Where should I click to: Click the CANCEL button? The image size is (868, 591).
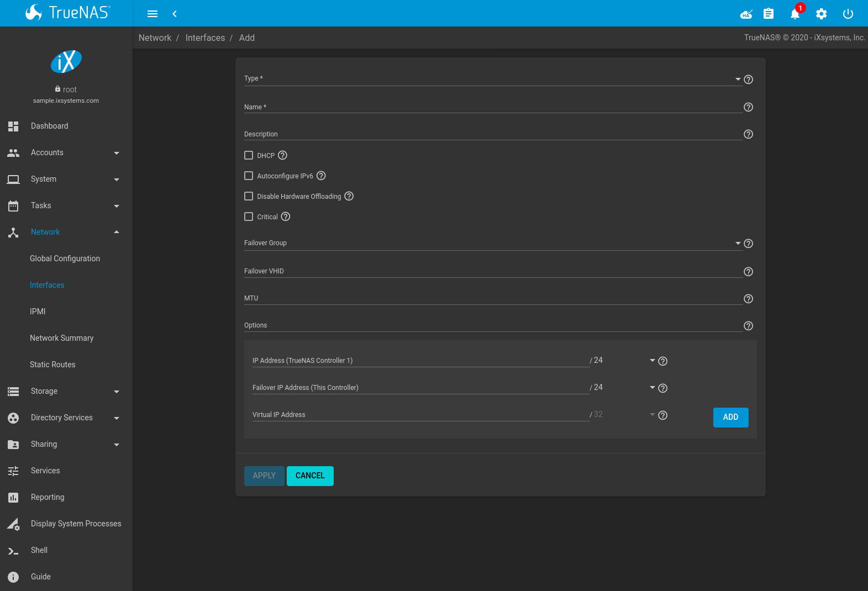coord(310,476)
